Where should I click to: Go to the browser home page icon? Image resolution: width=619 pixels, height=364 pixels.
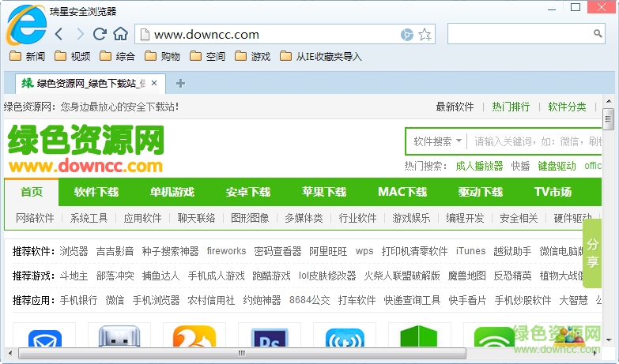click(x=120, y=34)
